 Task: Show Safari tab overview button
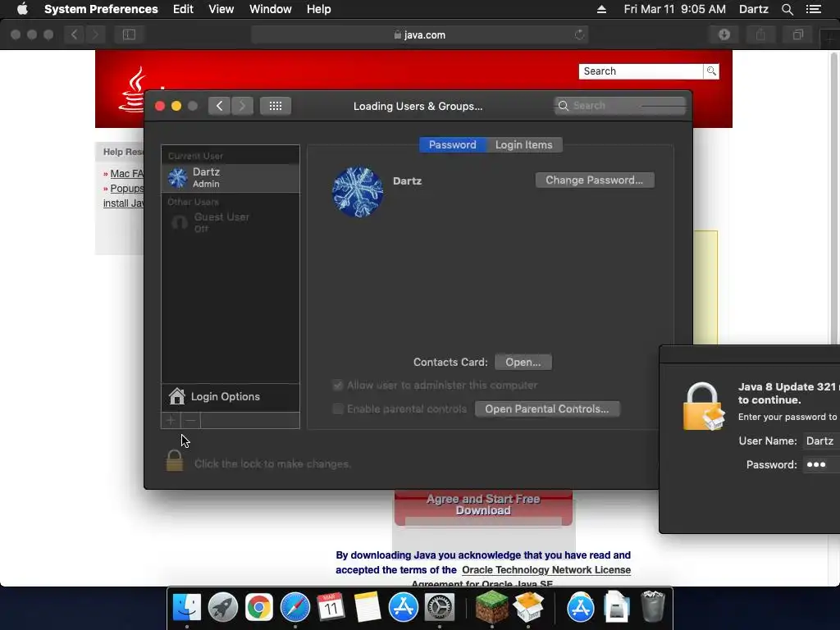point(797,34)
